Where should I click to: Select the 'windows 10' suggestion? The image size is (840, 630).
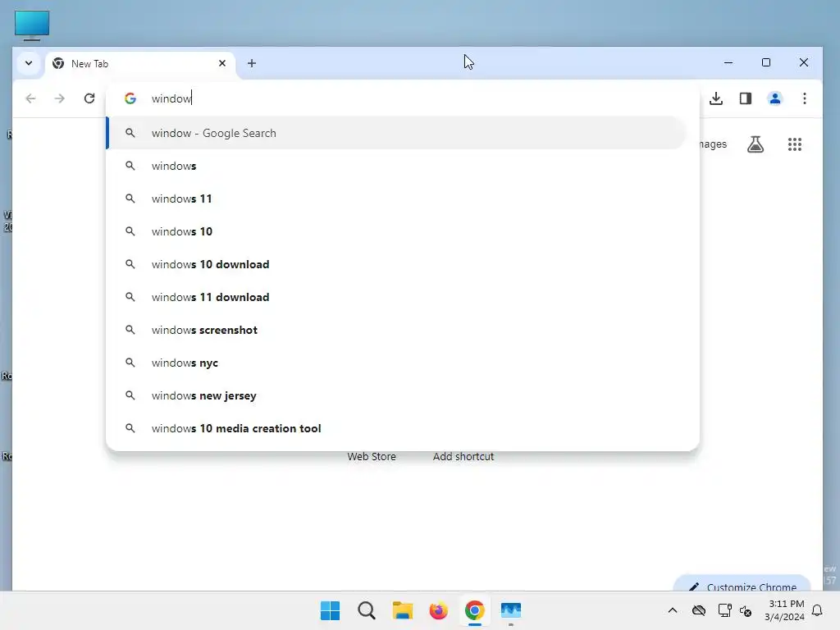(x=396, y=231)
